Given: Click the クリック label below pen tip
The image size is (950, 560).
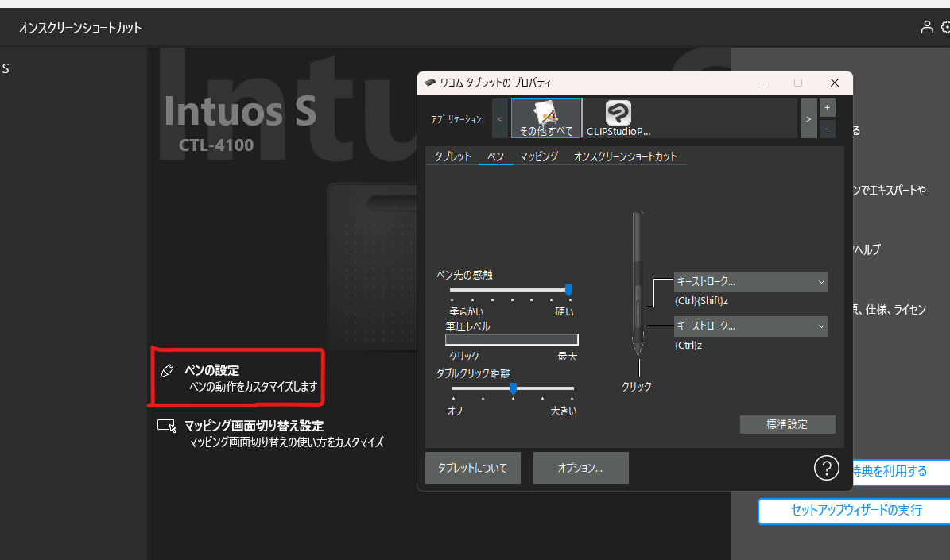Looking at the screenshot, I should 636,387.
